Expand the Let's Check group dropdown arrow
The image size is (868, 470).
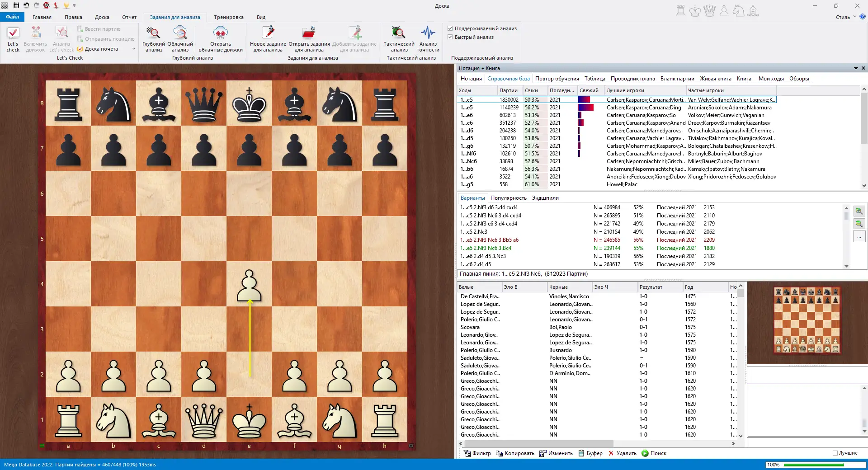click(x=134, y=49)
